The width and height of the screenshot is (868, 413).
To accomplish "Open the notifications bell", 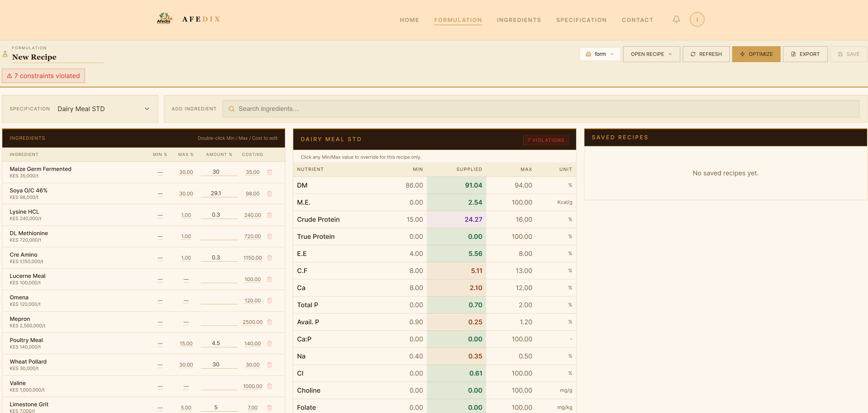I will pos(676,20).
